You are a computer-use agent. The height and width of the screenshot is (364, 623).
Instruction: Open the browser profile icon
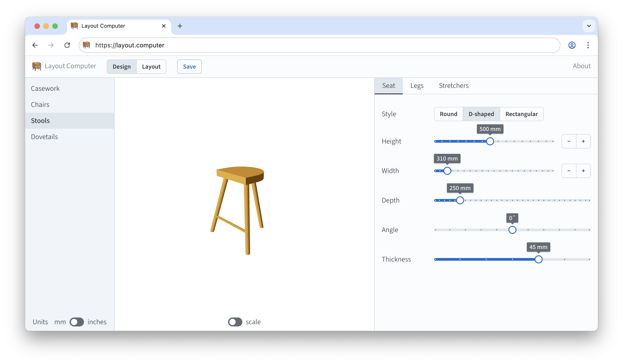point(572,45)
